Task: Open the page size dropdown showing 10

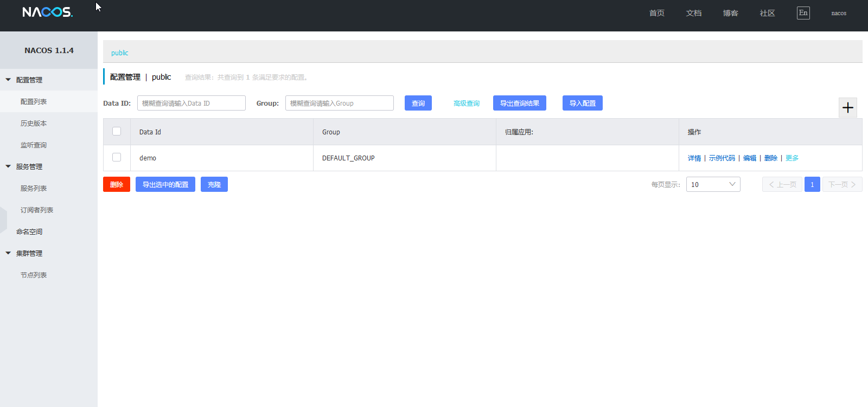Action: tap(713, 184)
